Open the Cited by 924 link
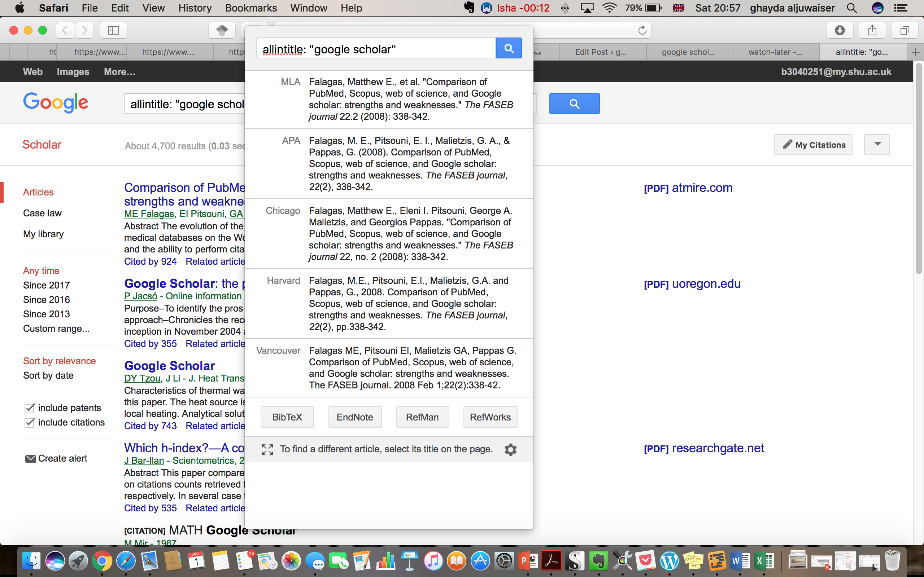Screen dimensions: 924x577 [x=150, y=261]
